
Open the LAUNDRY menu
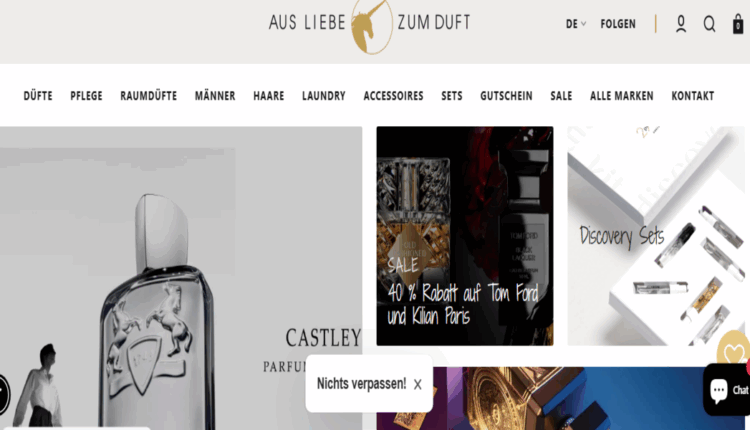coord(323,96)
